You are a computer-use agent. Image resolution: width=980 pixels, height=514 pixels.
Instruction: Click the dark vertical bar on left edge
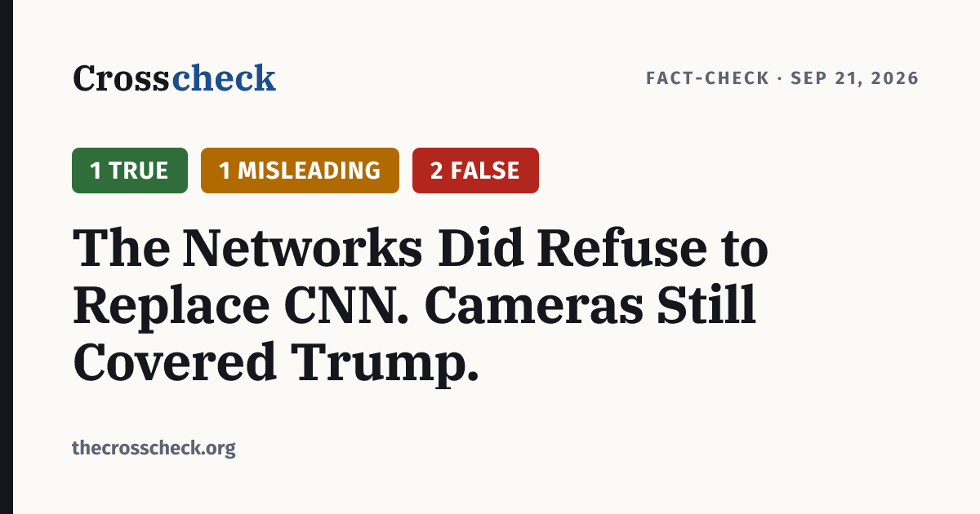(7, 257)
